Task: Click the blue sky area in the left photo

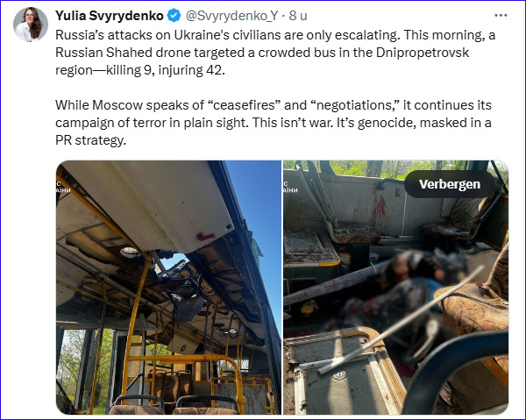Action: pos(257,208)
